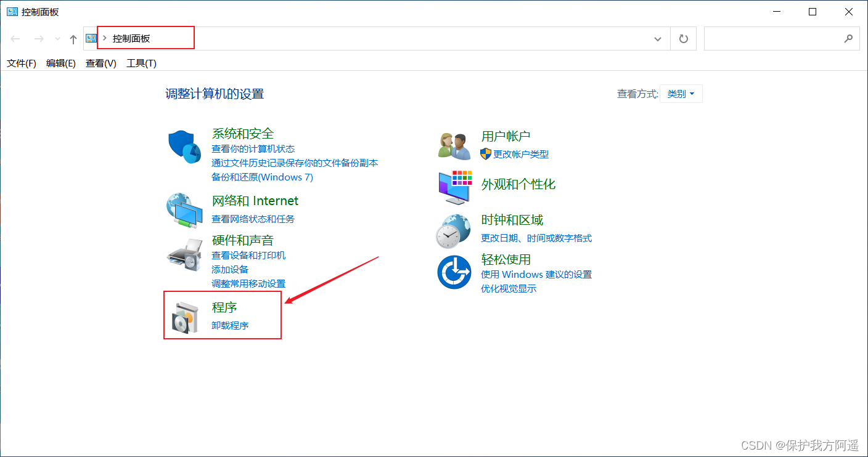This screenshot has height=457, width=868.
Task: Open the 外观和个性化 category link
Action: pyautogui.click(x=518, y=184)
